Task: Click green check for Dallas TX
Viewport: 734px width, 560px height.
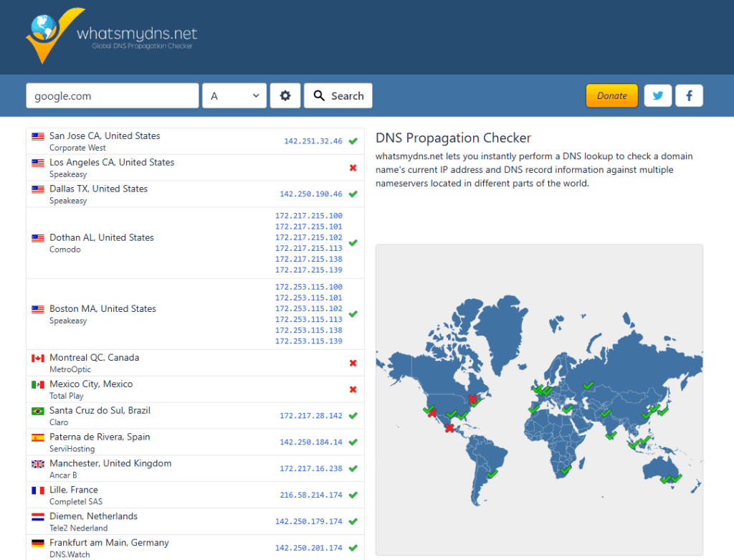Action: pos(353,194)
